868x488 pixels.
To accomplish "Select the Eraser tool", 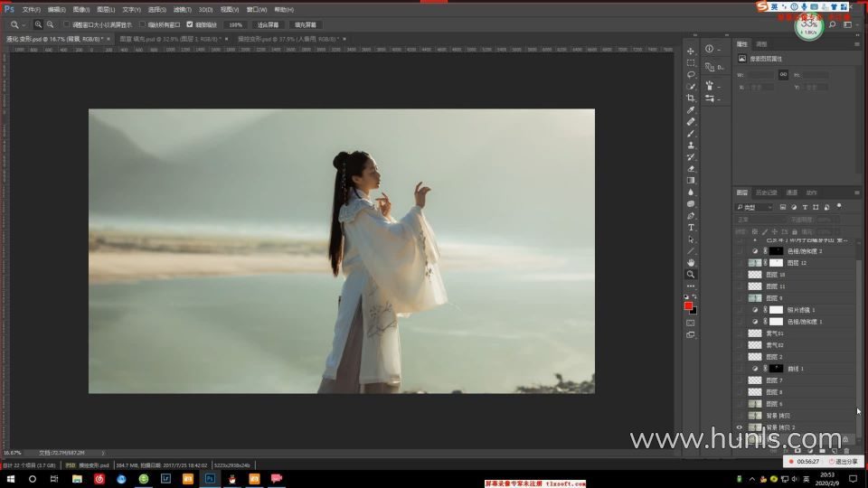I will [x=690, y=169].
